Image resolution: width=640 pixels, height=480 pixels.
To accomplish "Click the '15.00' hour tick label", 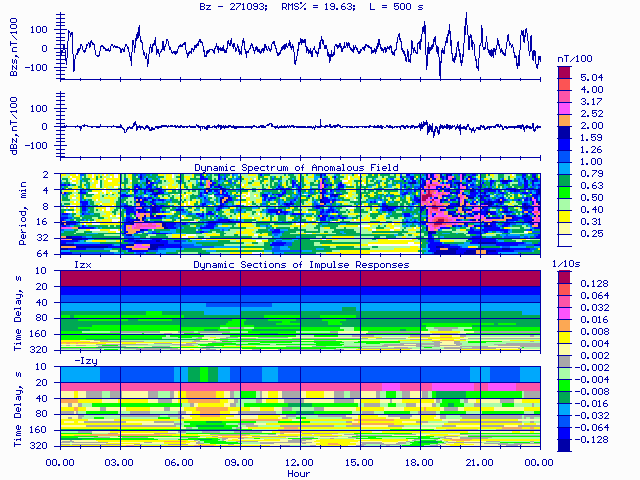I will pos(359,462).
